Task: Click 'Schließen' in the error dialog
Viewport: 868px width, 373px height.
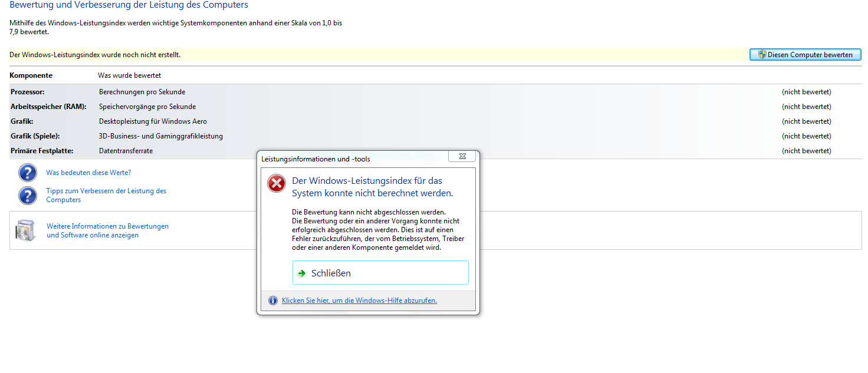Action: pyautogui.click(x=380, y=273)
